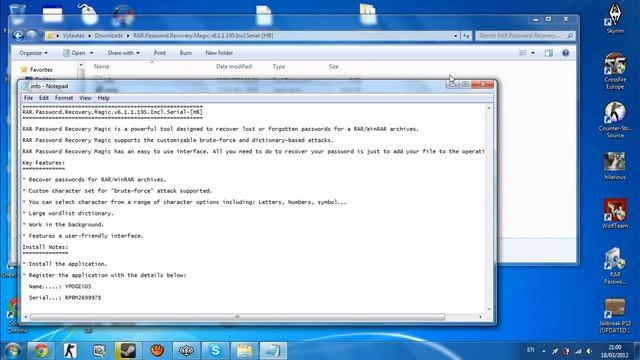Viewport: 640px width, 360px height.
Task: Open Notepad View menu
Action: point(85,98)
